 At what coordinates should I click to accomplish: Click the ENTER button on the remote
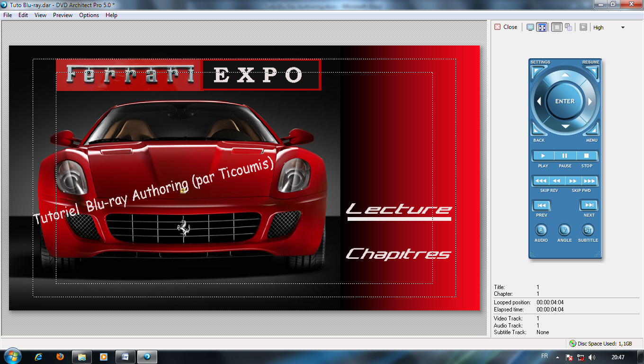pos(565,101)
